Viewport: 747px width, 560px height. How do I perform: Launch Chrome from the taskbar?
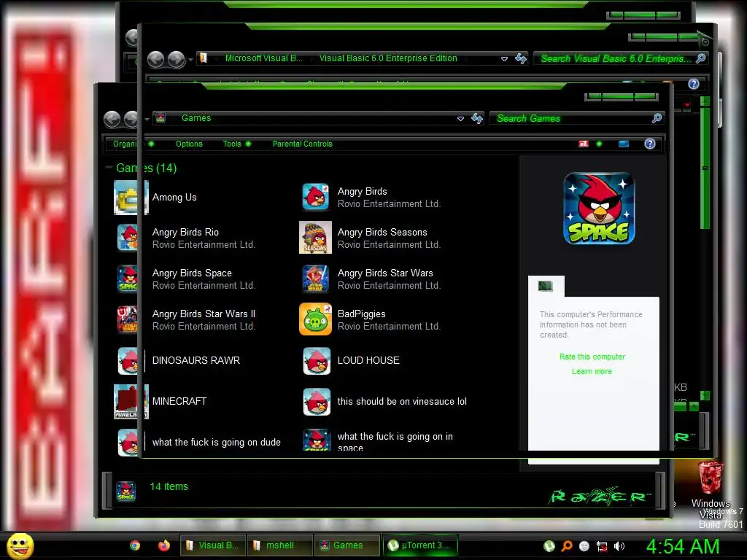point(135,545)
